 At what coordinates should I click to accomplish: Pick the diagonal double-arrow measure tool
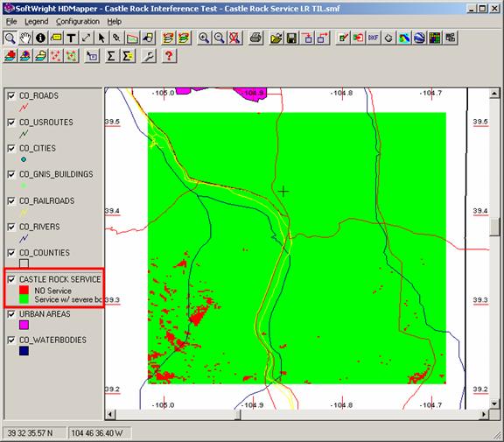[86, 38]
